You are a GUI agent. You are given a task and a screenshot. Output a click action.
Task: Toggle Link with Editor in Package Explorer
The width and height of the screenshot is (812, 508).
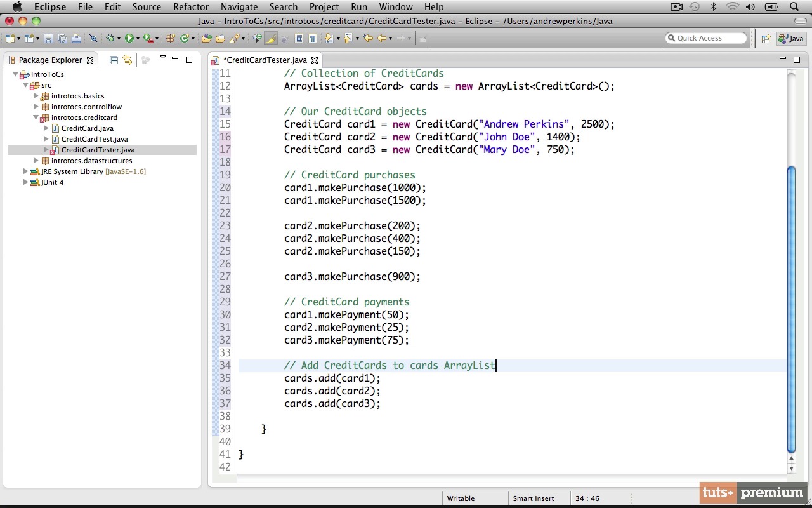click(x=128, y=60)
